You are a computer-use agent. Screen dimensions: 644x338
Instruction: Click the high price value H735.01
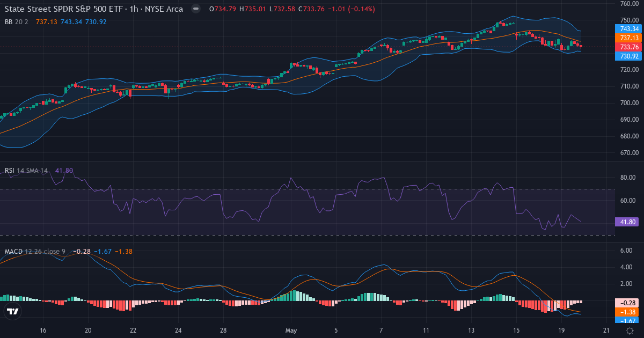254,9
